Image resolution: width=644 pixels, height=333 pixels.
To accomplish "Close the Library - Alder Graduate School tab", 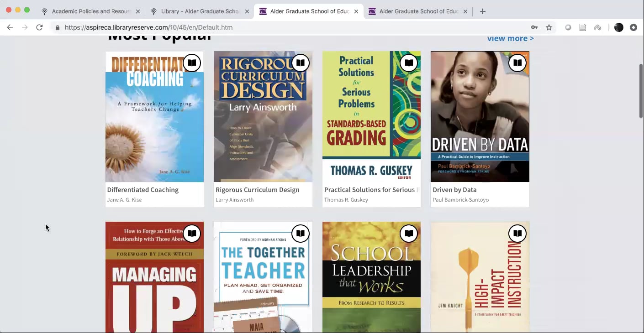I will tap(247, 11).
